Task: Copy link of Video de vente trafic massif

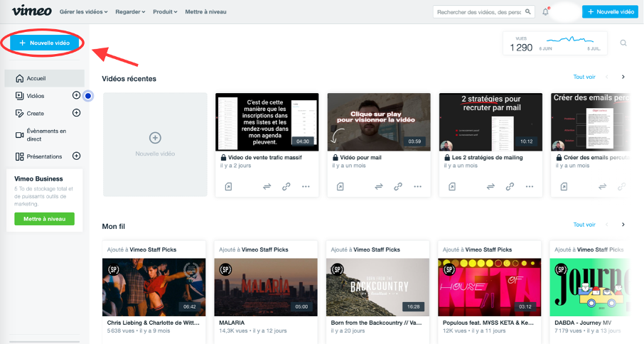Action: (286, 187)
